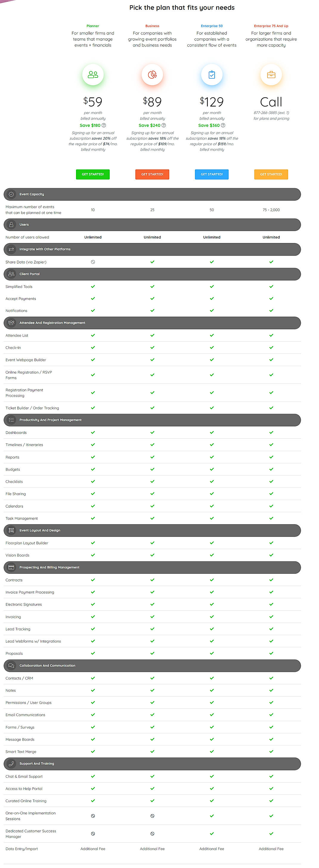Click the Share Data via Zapier checkmark for Business

[152, 262]
